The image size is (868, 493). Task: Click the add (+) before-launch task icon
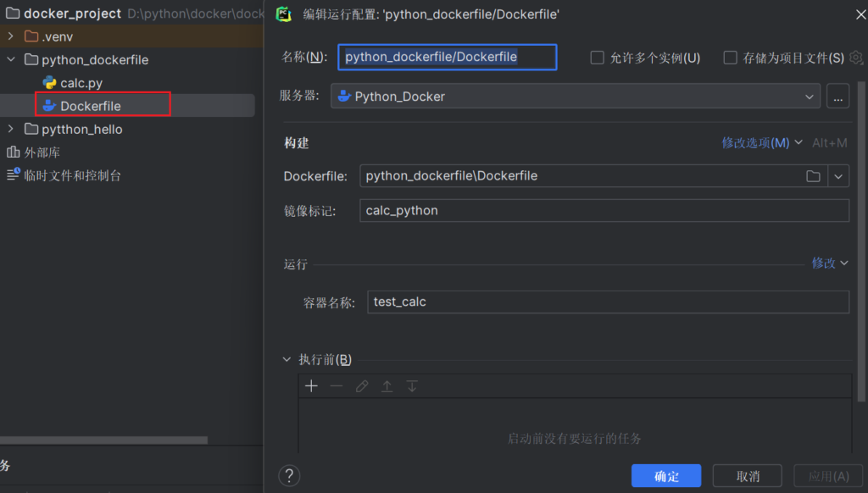click(311, 386)
